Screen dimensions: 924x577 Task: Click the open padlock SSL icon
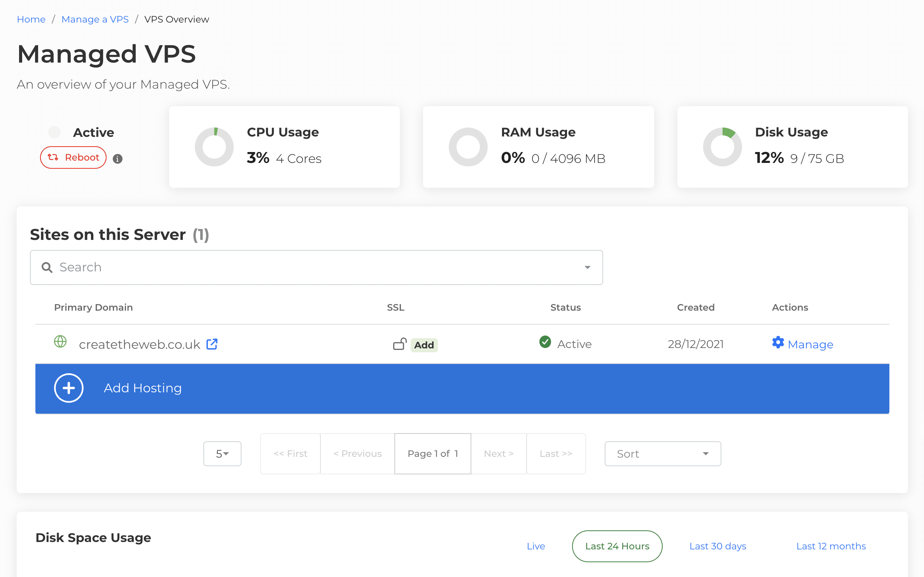click(400, 344)
